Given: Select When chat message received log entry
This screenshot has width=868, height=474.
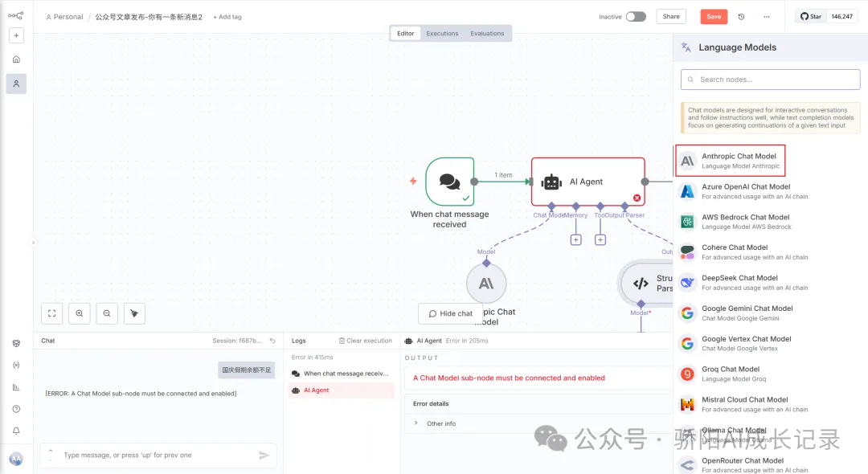Looking at the screenshot, I should [x=341, y=374].
